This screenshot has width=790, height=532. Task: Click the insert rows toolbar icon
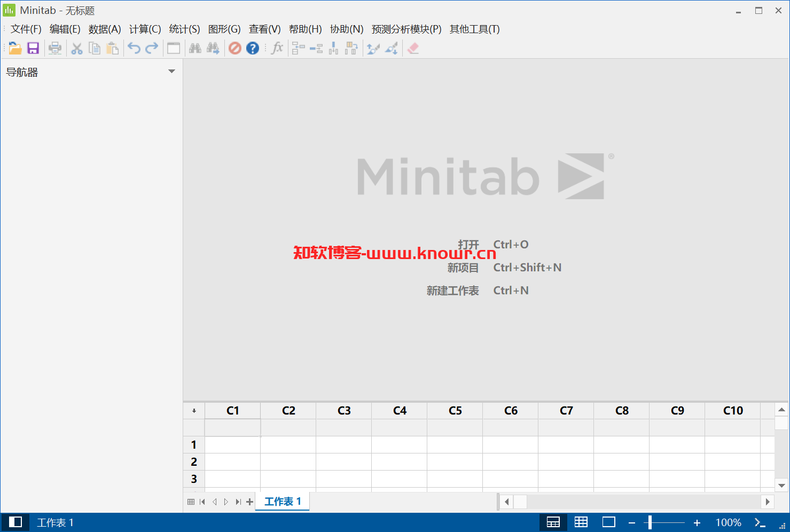click(316, 48)
